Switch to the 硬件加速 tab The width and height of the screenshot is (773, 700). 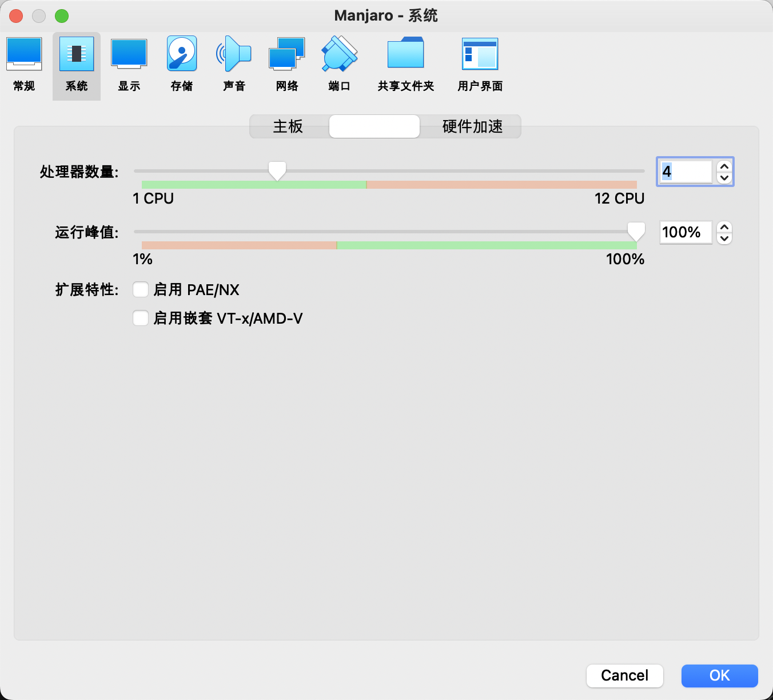tap(472, 126)
